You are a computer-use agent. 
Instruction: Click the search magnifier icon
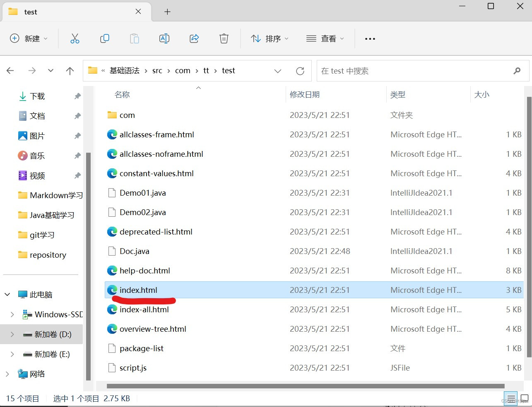pyautogui.click(x=517, y=71)
